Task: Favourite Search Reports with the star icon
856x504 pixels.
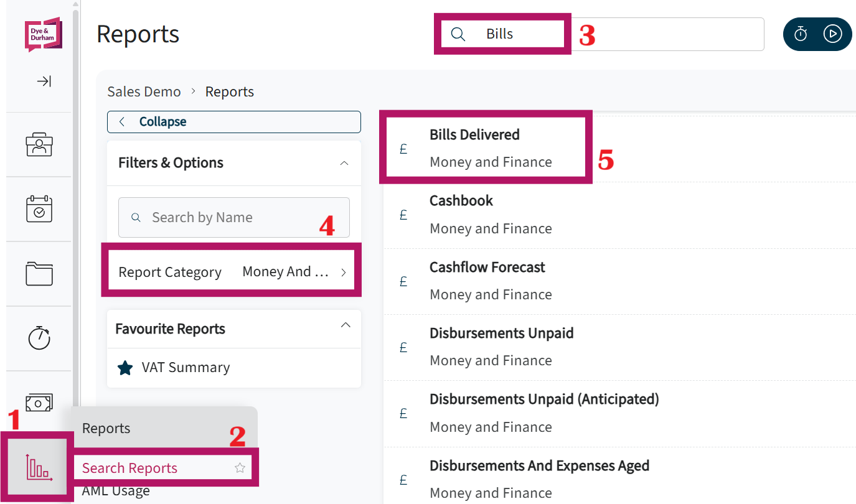Action: (x=240, y=468)
